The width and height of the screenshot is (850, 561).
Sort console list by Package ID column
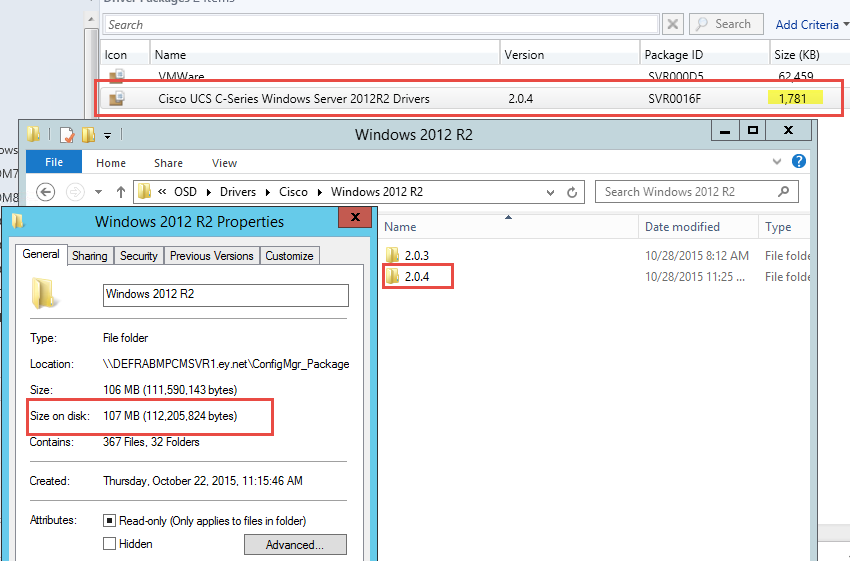coord(705,55)
